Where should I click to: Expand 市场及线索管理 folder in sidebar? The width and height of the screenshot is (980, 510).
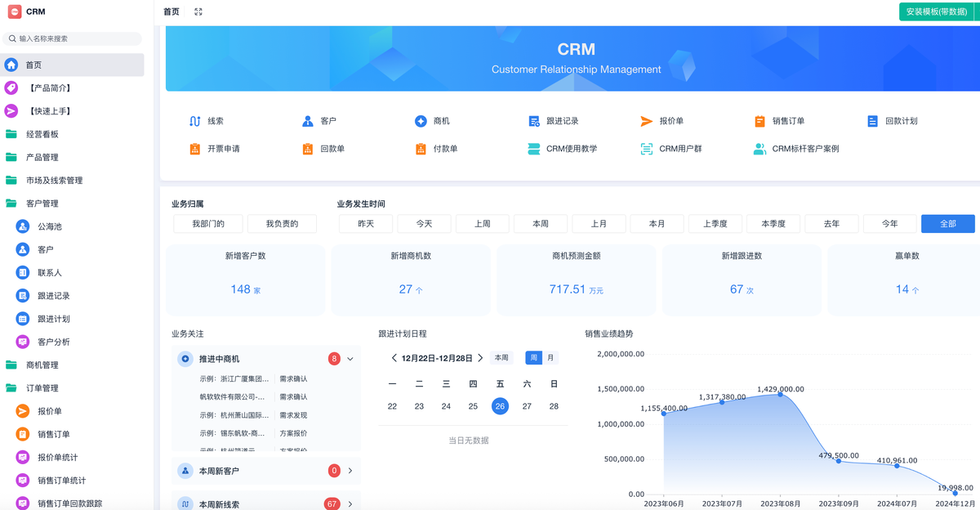pyautogui.click(x=73, y=180)
